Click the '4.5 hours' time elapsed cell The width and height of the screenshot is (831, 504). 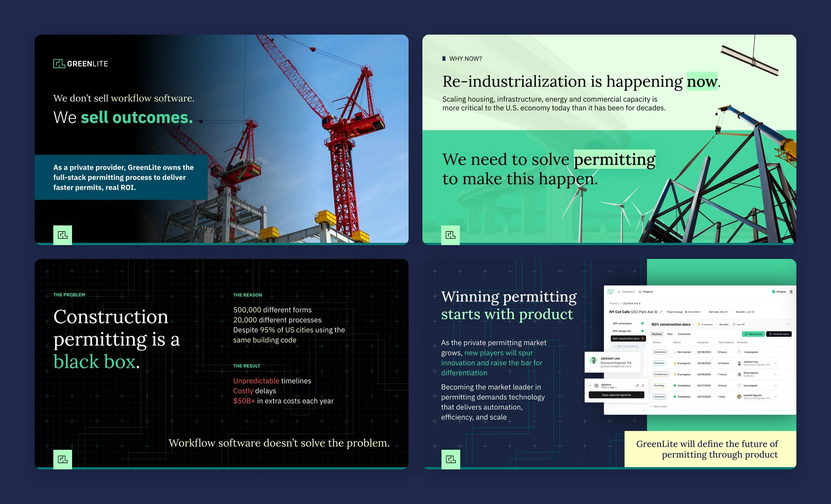(723, 363)
